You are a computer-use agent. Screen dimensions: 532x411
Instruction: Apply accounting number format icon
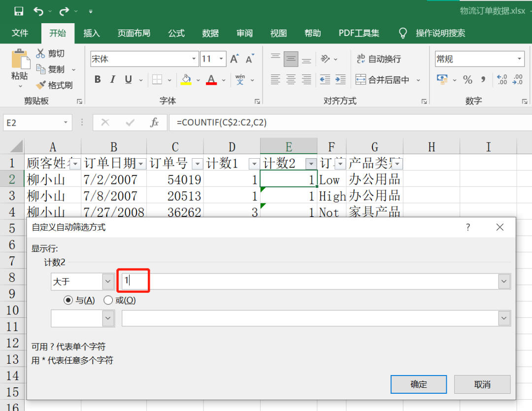coord(442,79)
